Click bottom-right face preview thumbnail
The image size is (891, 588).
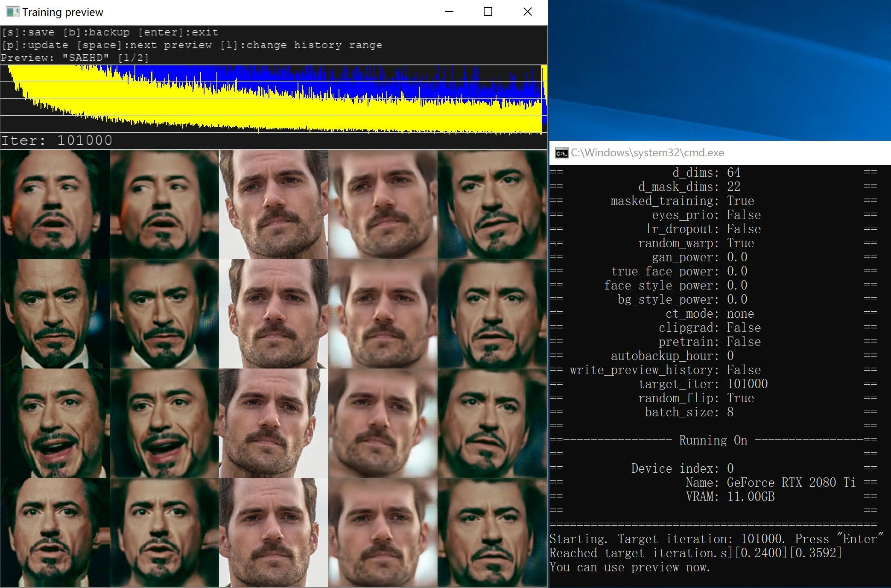492,532
